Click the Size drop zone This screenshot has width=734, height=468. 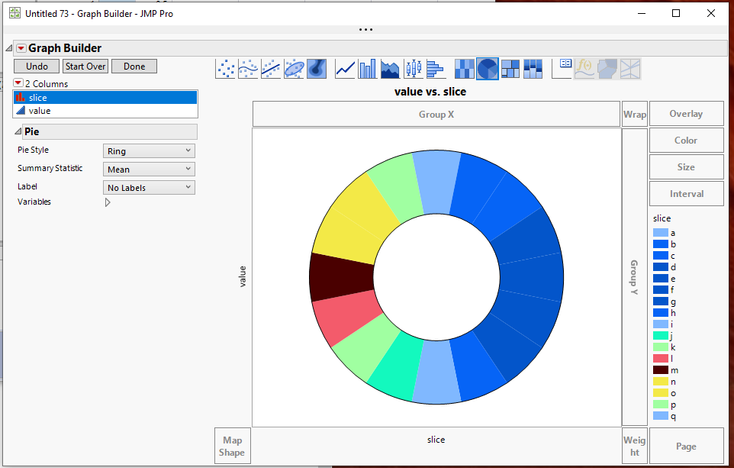(x=686, y=167)
